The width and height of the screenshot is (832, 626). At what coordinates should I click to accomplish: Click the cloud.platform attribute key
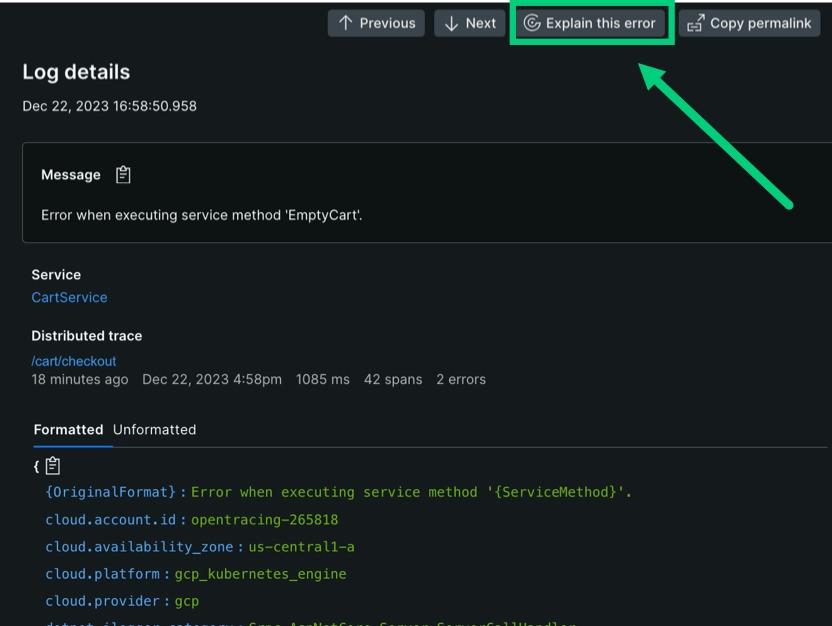102,574
